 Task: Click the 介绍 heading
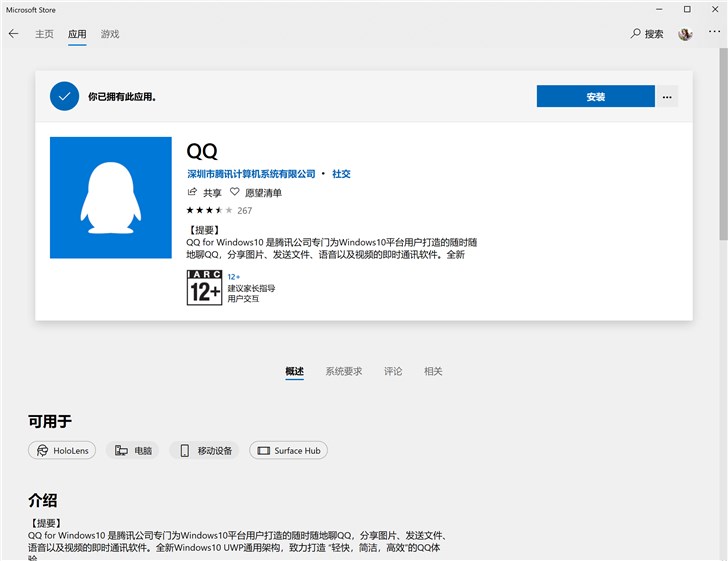(43, 500)
